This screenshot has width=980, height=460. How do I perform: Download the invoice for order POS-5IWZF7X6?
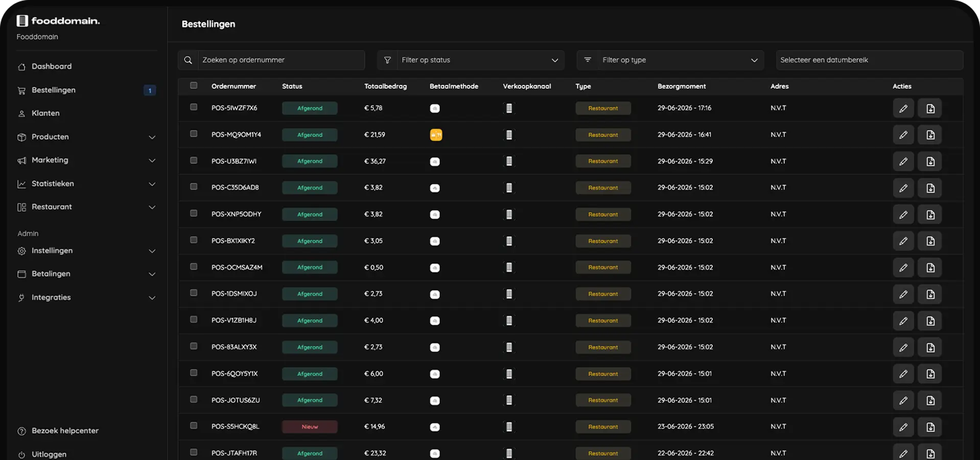tap(930, 108)
